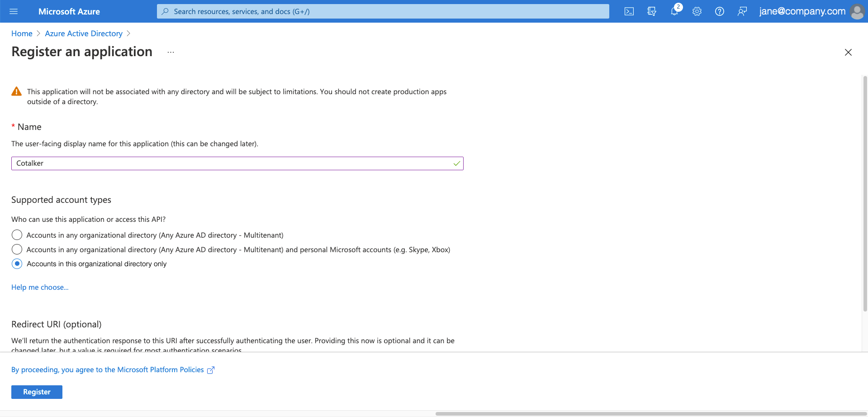
Task: Close the Register an application blade
Action: click(x=848, y=52)
